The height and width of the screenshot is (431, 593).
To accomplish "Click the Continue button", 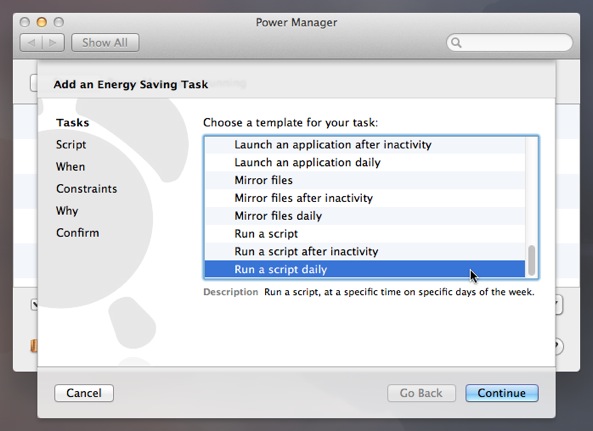I will 502,393.
